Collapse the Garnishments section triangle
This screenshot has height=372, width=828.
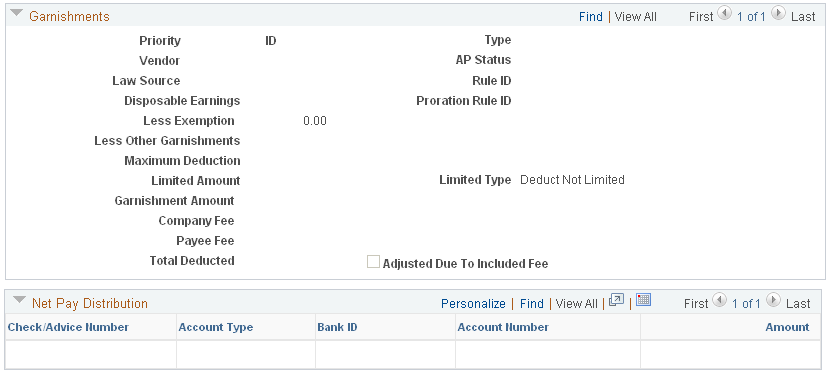[17, 14]
